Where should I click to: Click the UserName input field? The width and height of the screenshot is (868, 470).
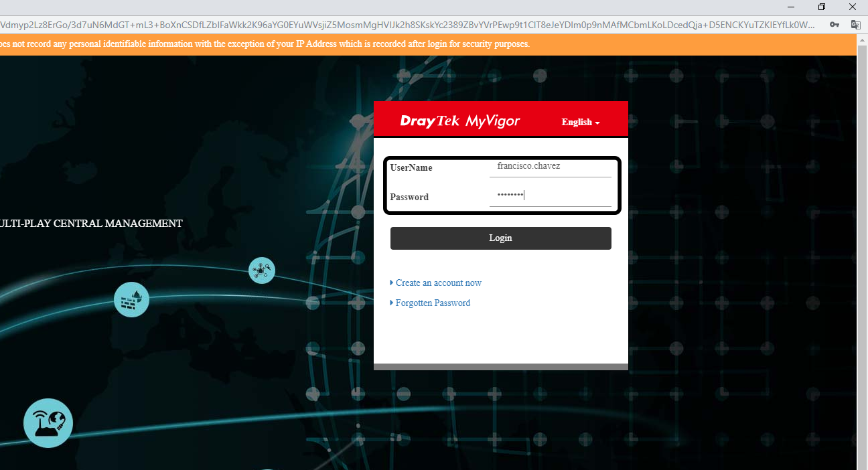[x=551, y=167]
